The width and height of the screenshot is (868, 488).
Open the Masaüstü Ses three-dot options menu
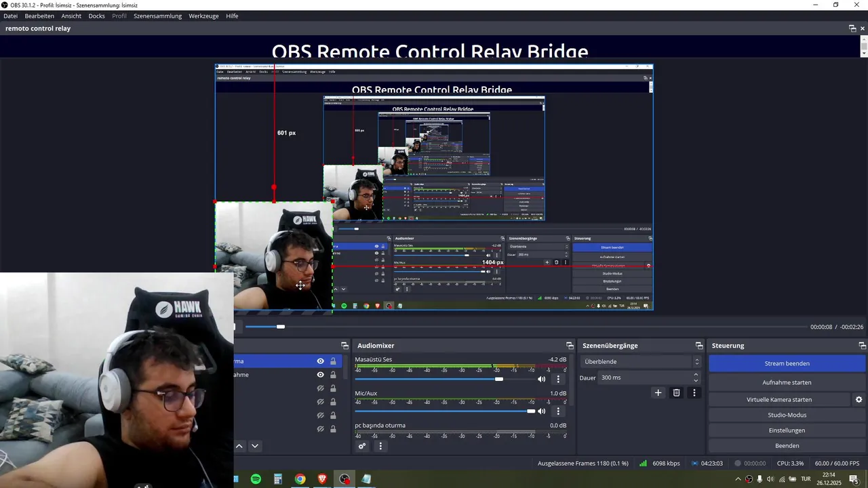pyautogui.click(x=558, y=379)
